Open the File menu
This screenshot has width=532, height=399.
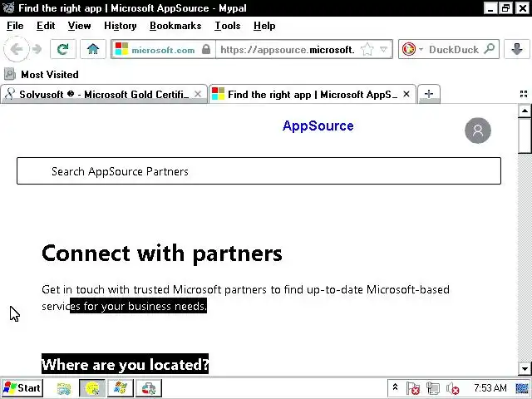pos(15,26)
